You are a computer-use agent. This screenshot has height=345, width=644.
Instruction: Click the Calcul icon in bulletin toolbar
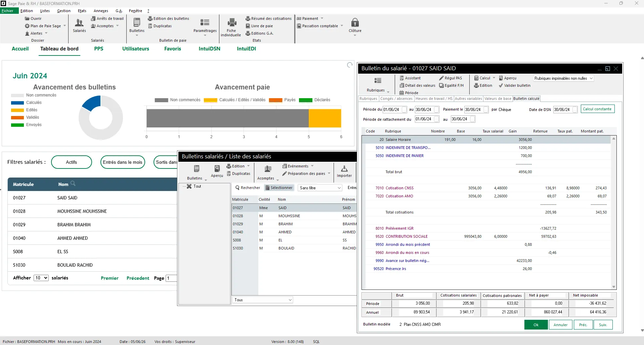coord(476,78)
